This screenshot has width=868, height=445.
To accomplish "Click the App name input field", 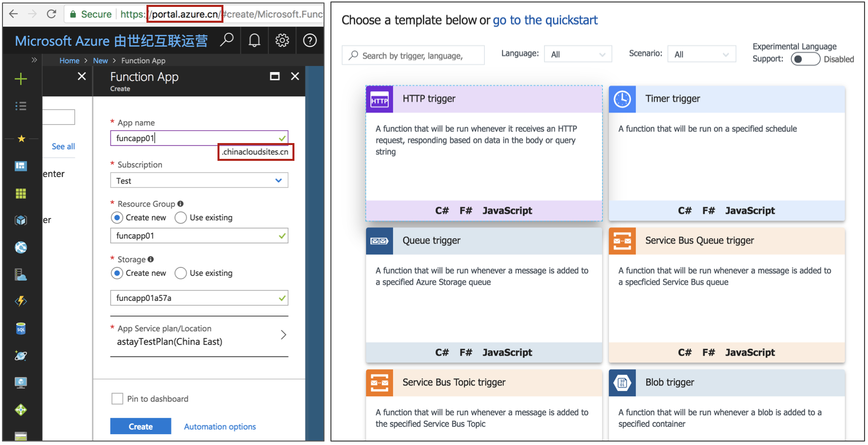I will click(195, 138).
